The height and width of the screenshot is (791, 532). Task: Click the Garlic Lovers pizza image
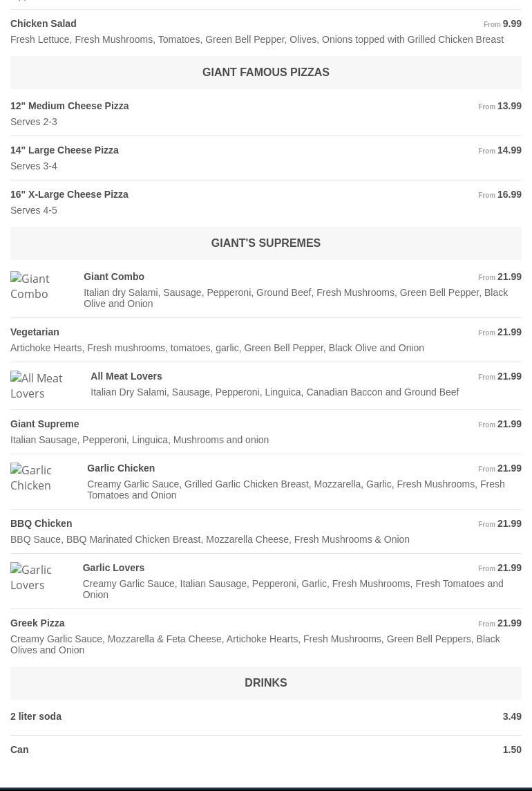pos(39,577)
